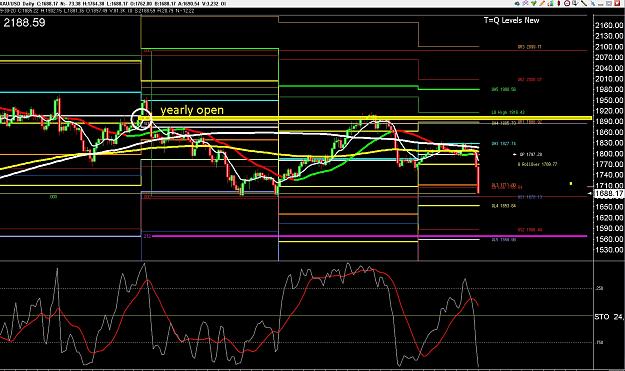Minimize the chart window
The width and height of the screenshot is (625, 371).
point(601,4)
